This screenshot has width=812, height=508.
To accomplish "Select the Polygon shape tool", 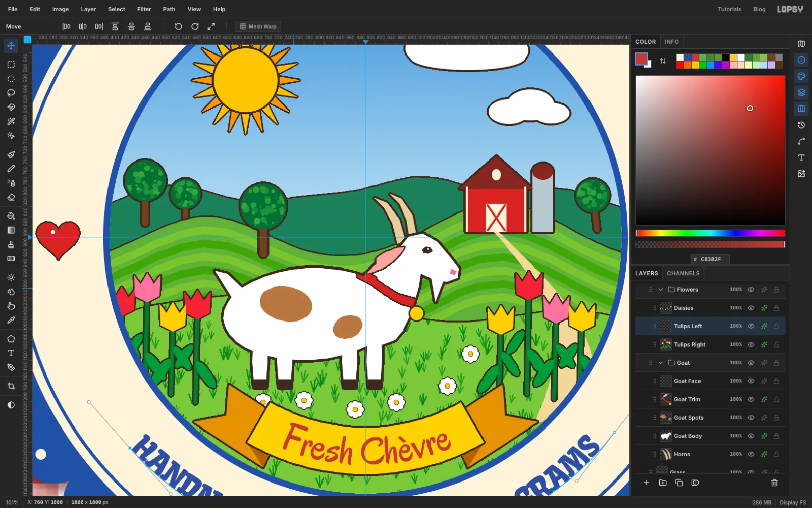I will 11,339.
